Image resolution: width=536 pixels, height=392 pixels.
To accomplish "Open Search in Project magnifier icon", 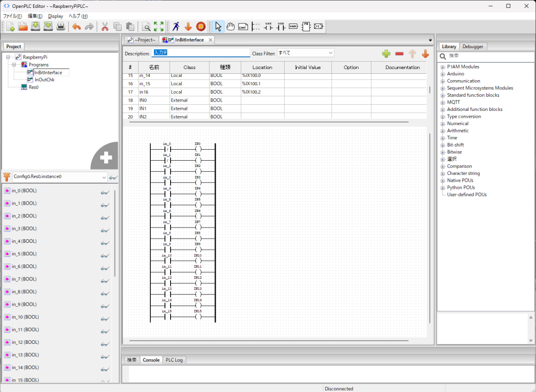I will (x=147, y=27).
